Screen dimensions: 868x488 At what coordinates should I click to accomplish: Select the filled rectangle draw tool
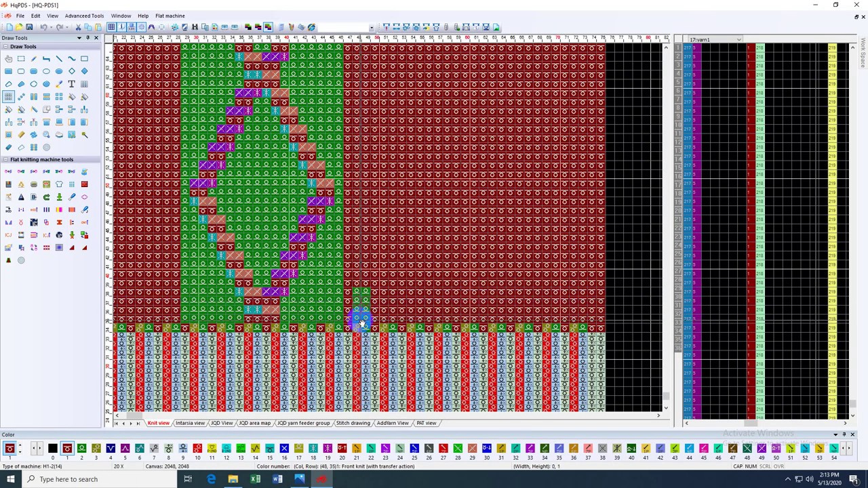[8, 71]
